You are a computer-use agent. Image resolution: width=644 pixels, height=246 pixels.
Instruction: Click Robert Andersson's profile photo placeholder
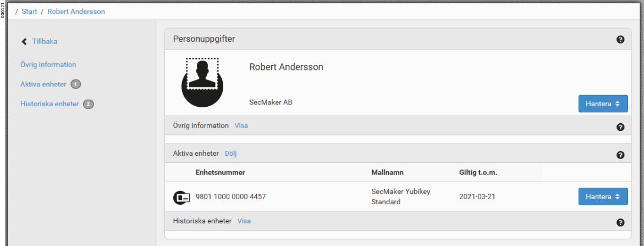[x=202, y=83]
